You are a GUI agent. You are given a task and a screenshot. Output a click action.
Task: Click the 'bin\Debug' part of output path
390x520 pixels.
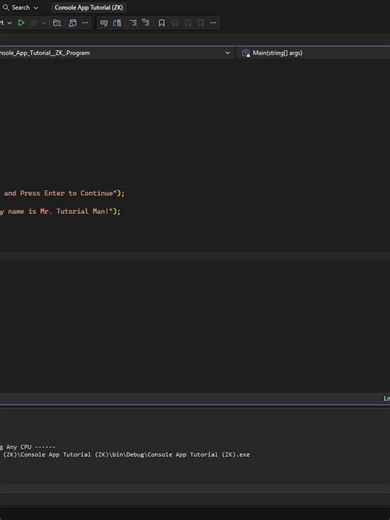tap(128, 455)
